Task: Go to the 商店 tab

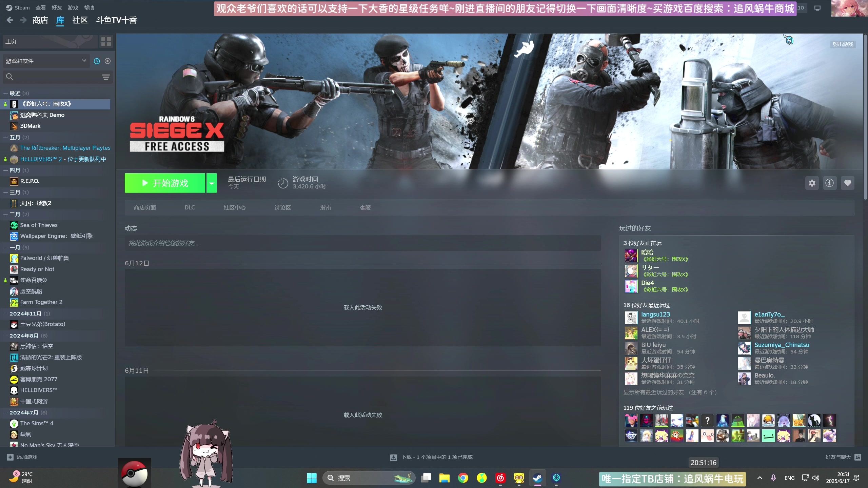Action: [x=40, y=20]
